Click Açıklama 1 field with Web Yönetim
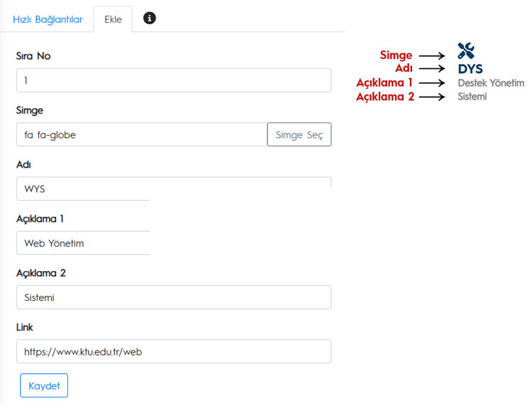The height and width of the screenshot is (413, 532). pos(83,243)
